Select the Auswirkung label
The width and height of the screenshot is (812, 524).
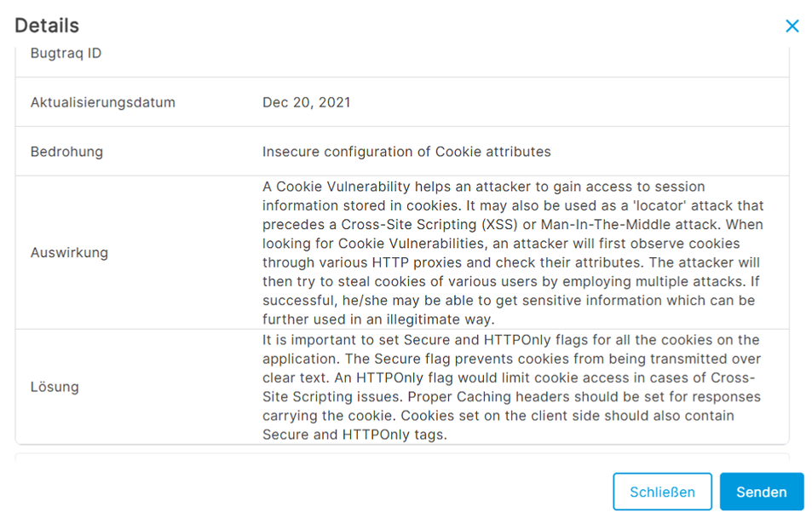[x=69, y=252]
